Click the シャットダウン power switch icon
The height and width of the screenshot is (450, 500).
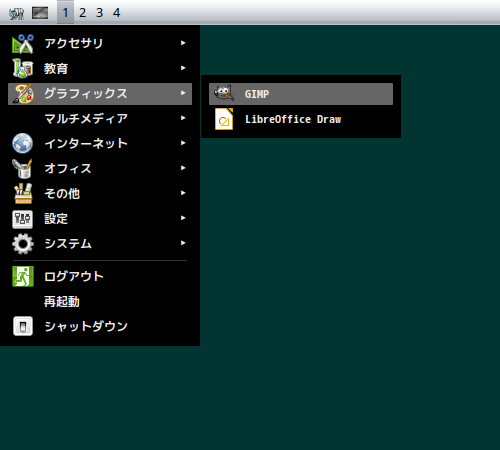click(23, 326)
